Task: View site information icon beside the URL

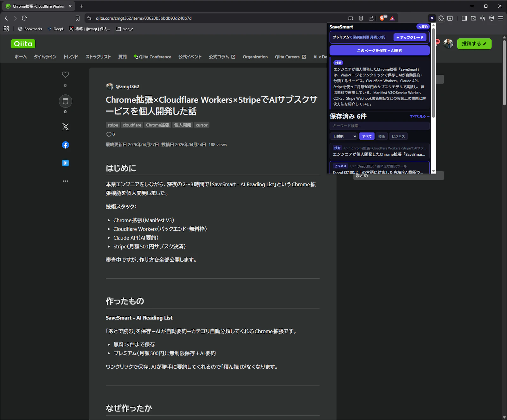Action: coord(89,18)
